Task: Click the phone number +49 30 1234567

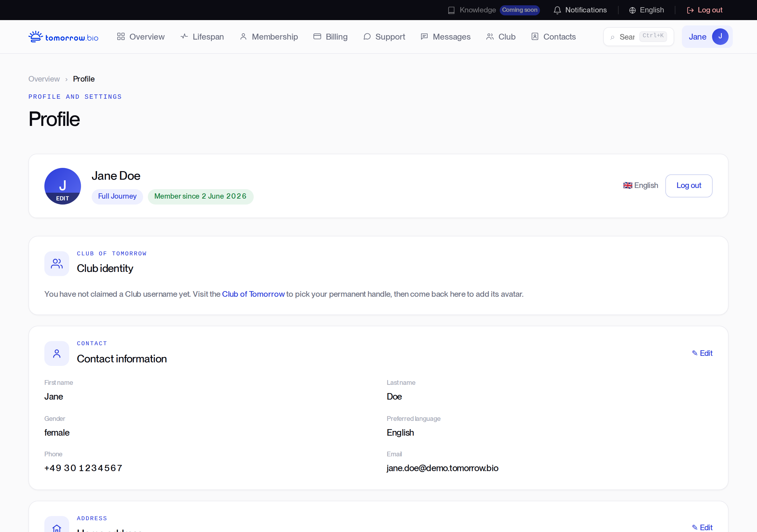Action: point(83,468)
